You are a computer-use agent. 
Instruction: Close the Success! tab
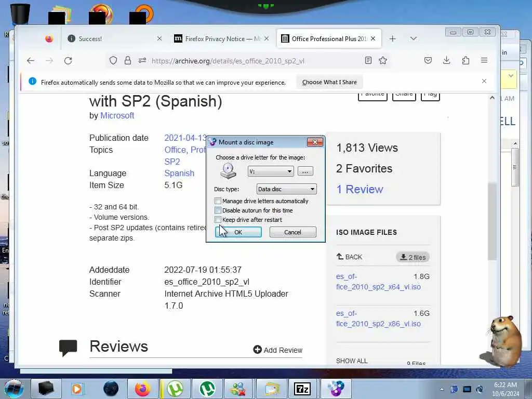click(159, 38)
